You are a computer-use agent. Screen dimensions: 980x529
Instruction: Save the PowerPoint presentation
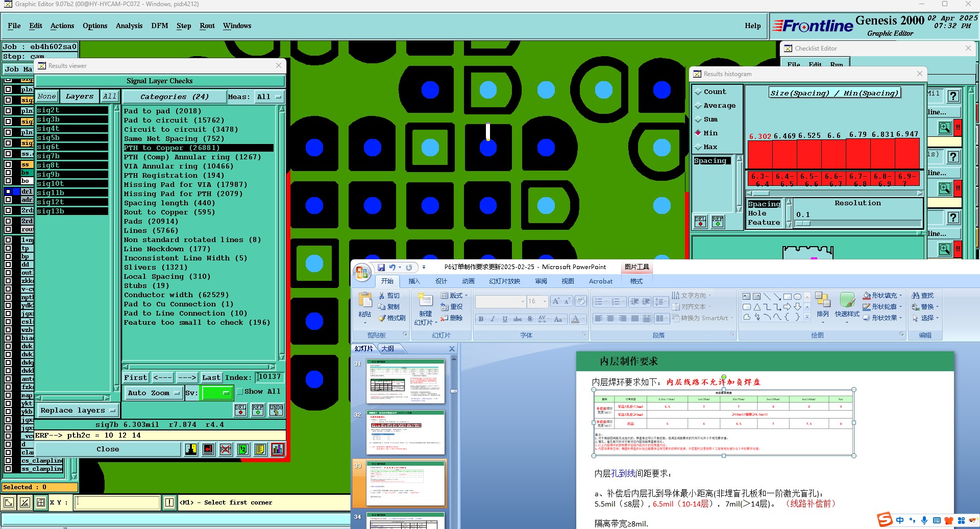coord(381,267)
